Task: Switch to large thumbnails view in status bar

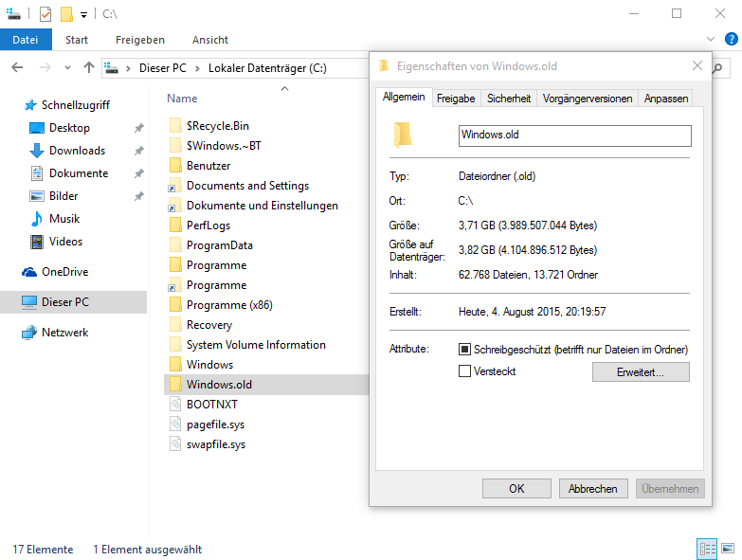Action: point(728,549)
